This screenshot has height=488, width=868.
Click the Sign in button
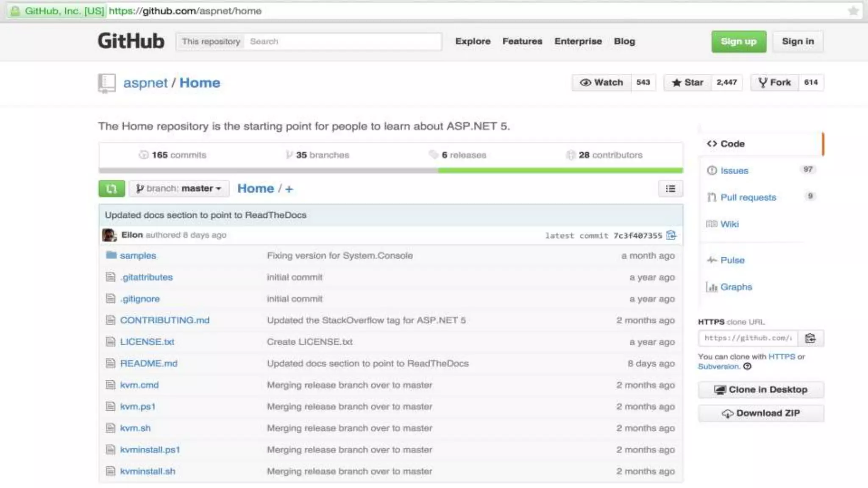[x=798, y=42]
